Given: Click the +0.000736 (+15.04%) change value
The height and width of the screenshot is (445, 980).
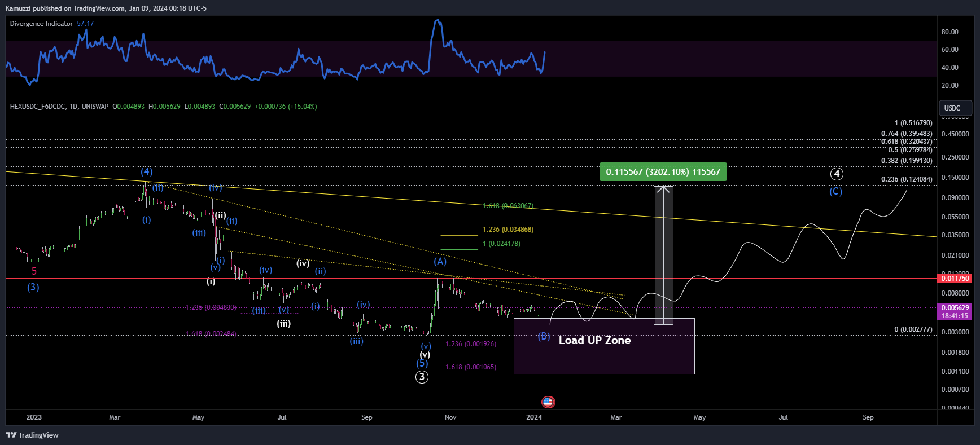Looking at the screenshot, I should click(286, 107).
